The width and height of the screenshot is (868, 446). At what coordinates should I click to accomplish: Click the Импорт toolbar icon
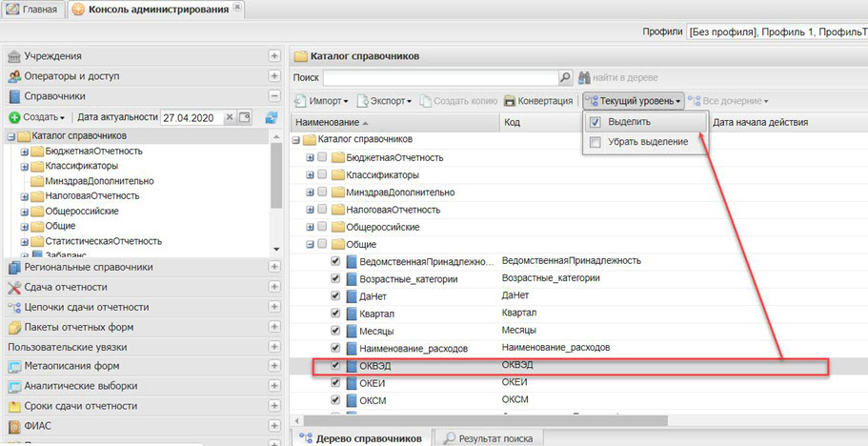[300, 100]
